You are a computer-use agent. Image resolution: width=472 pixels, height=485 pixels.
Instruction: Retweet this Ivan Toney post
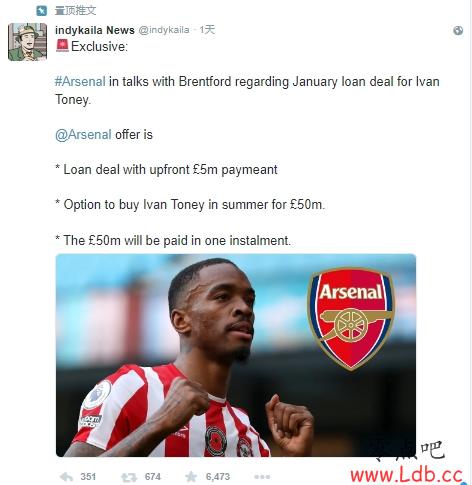pyautogui.click(x=129, y=477)
